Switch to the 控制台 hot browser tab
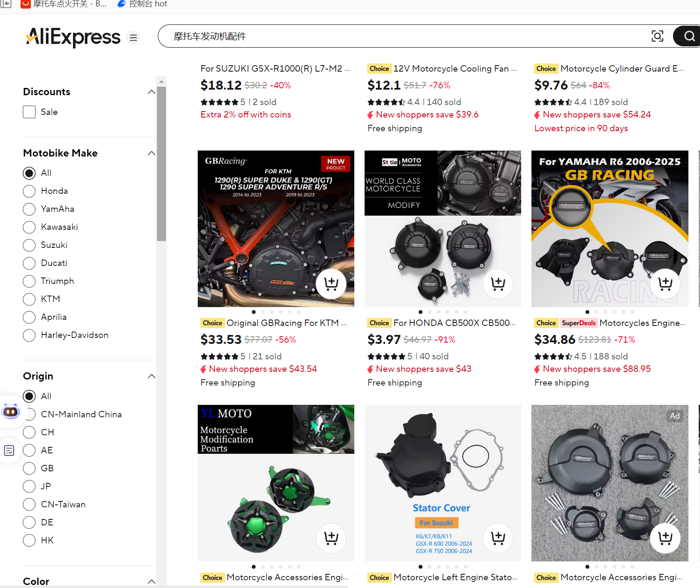The height and width of the screenshot is (588, 700). pos(143,4)
